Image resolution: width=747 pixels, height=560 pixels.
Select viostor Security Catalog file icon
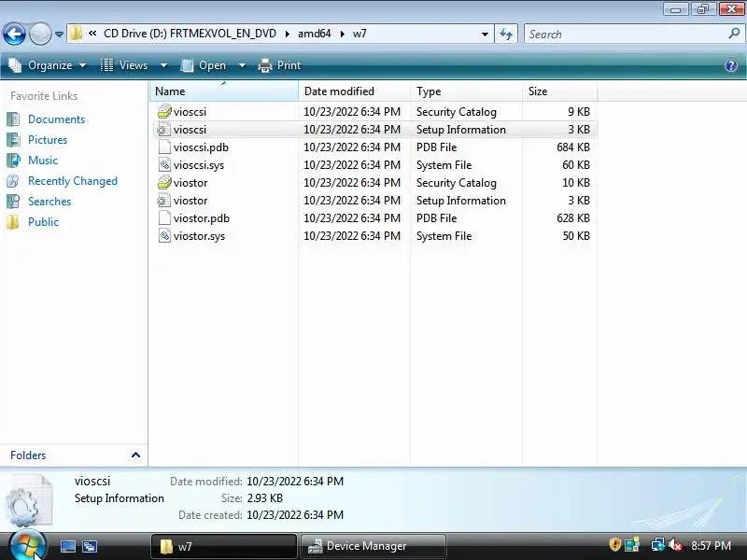click(164, 183)
